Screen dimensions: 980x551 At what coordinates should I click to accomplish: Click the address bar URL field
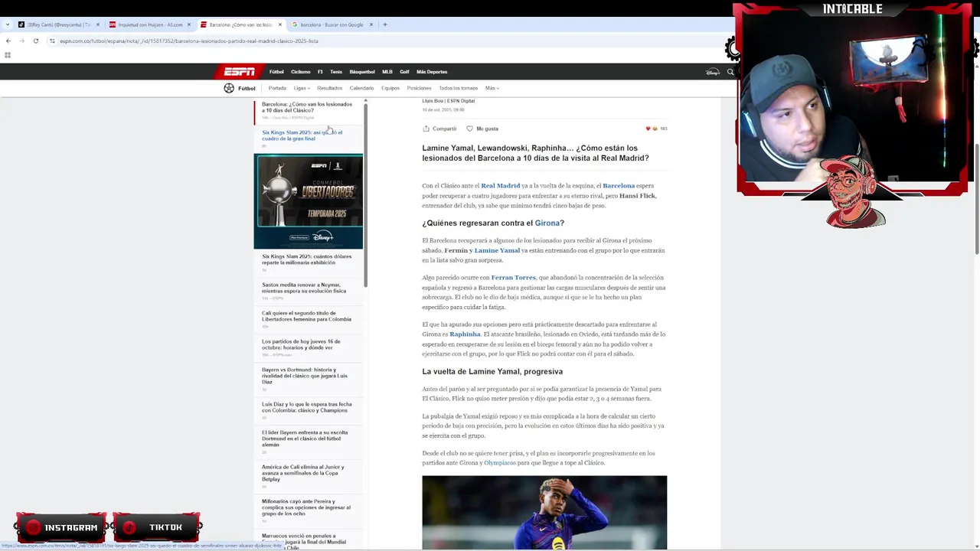[383, 41]
